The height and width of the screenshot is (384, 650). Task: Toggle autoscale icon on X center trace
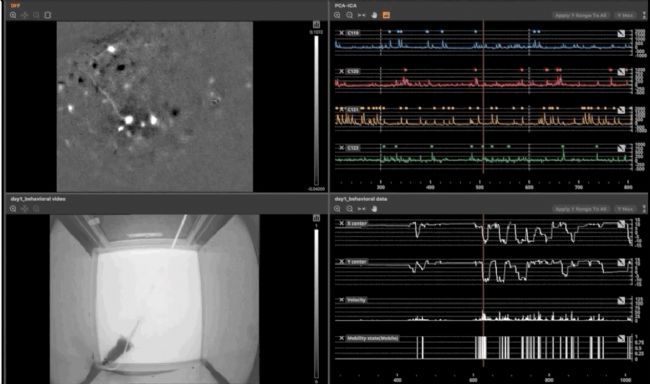621,224
